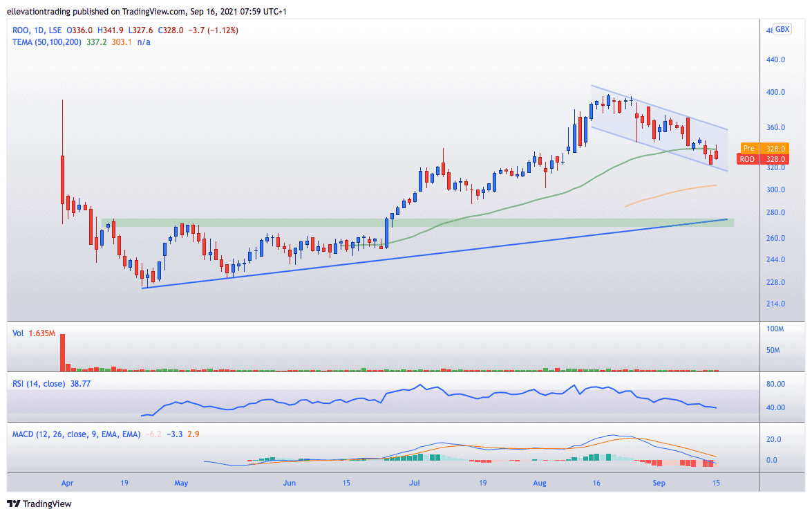Click the RSI 38.77 value readout
The height and width of the screenshot is (516, 812).
[x=80, y=384]
